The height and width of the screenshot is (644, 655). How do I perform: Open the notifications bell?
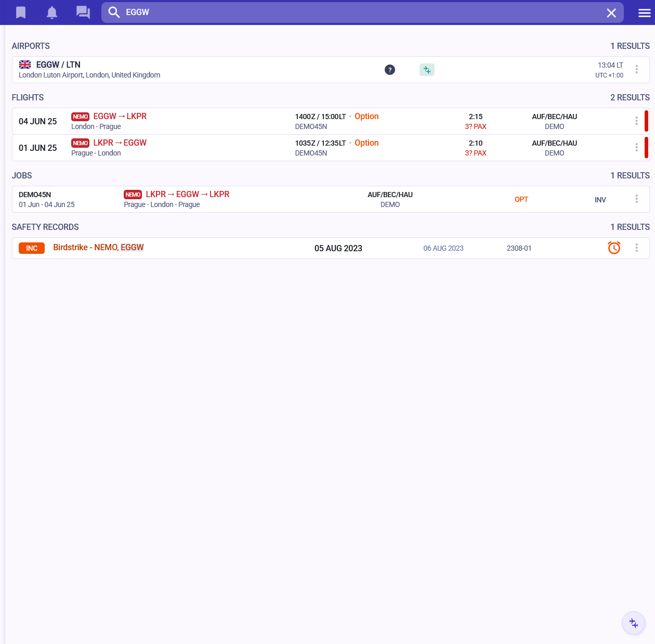click(x=52, y=12)
